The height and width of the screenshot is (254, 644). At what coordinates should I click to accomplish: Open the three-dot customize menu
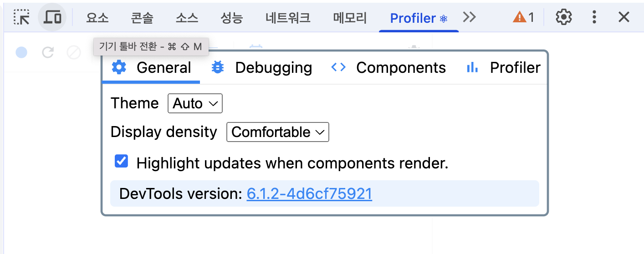tap(594, 17)
